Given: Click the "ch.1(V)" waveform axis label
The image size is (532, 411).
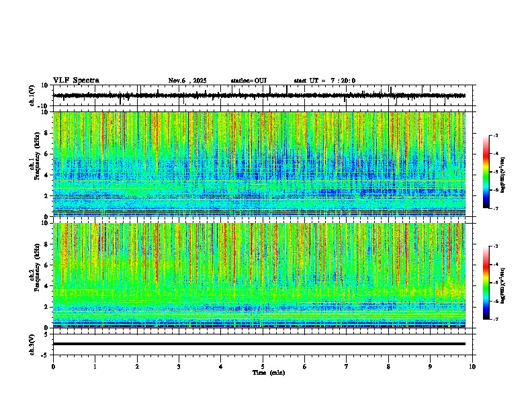Looking at the screenshot, I should pos(32,95).
